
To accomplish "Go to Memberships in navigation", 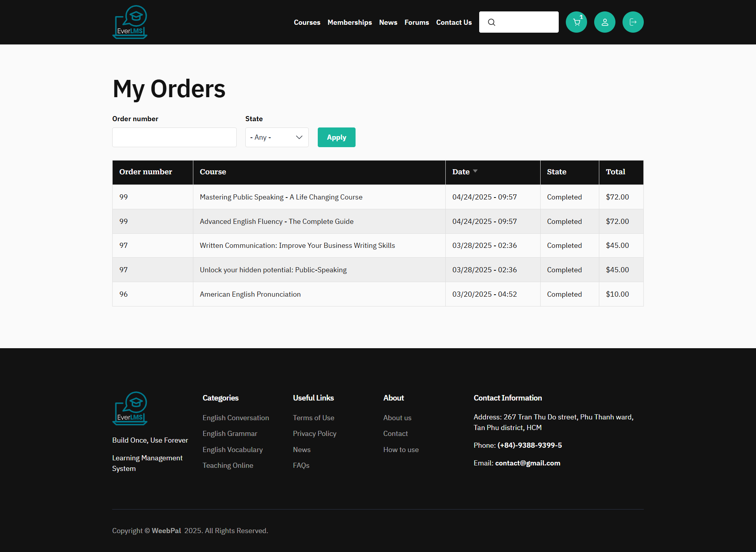I will [x=349, y=22].
